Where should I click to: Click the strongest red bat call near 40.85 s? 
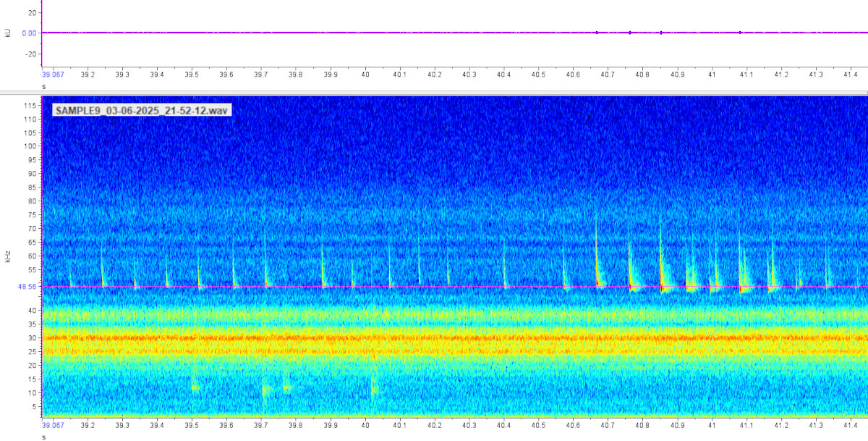[661, 287]
